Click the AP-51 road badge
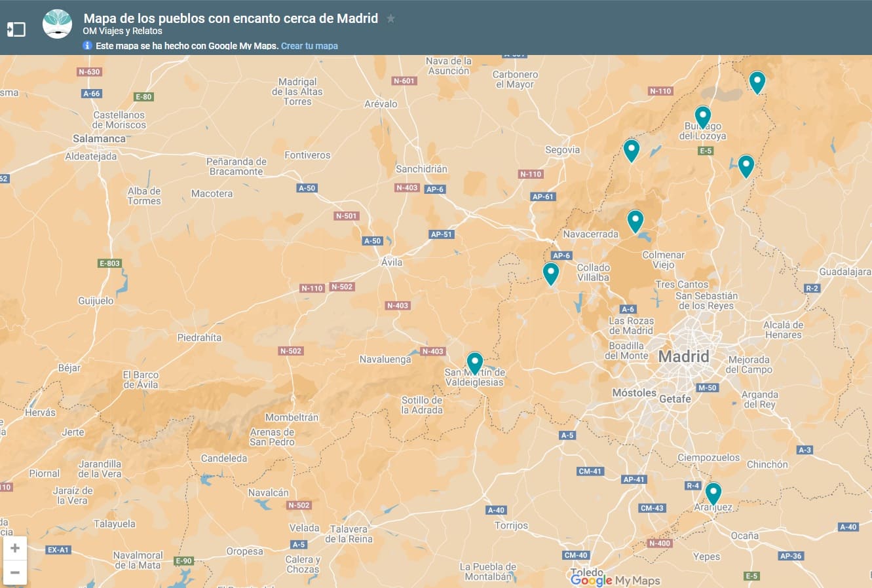This screenshot has height=588, width=872. tap(441, 234)
